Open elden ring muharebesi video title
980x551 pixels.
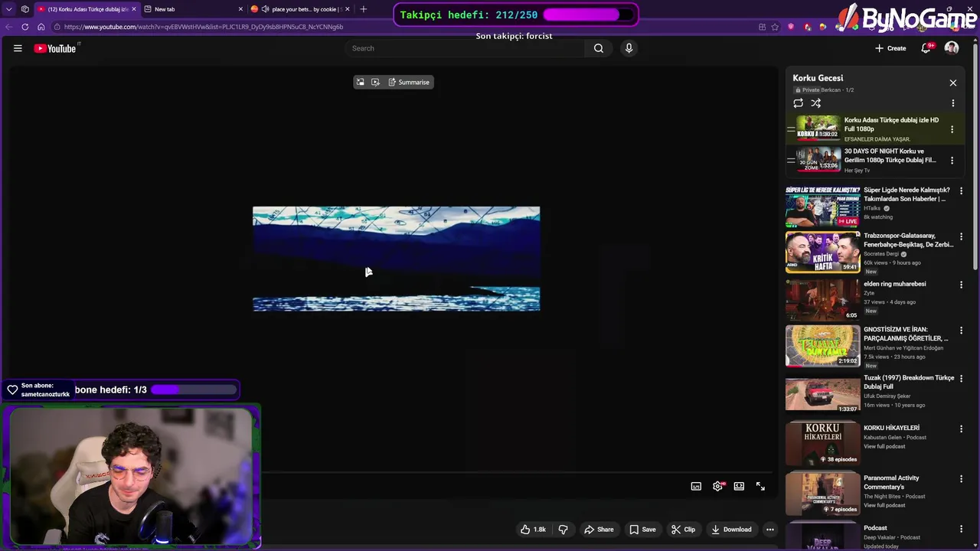pyautogui.click(x=895, y=284)
